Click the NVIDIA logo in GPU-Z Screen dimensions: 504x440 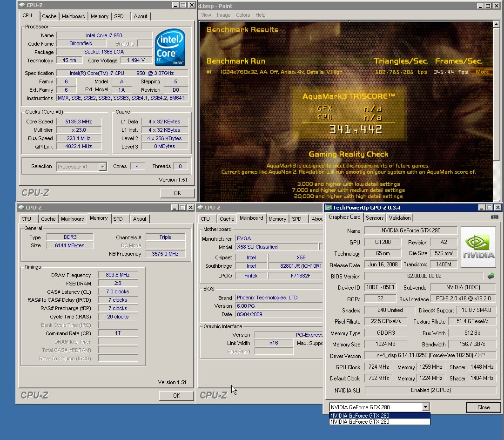click(x=478, y=247)
